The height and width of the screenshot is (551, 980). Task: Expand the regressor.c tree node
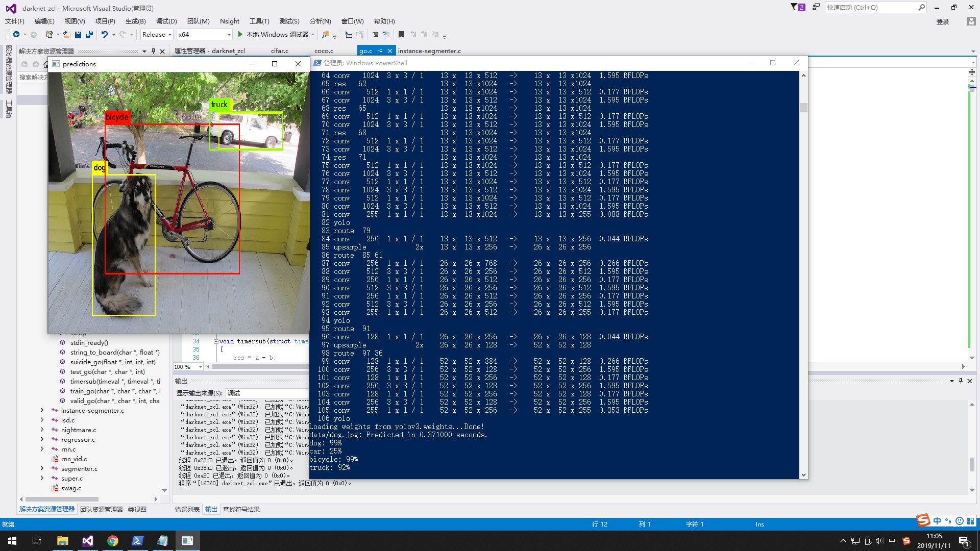pyautogui.click(x=42, y=439)
